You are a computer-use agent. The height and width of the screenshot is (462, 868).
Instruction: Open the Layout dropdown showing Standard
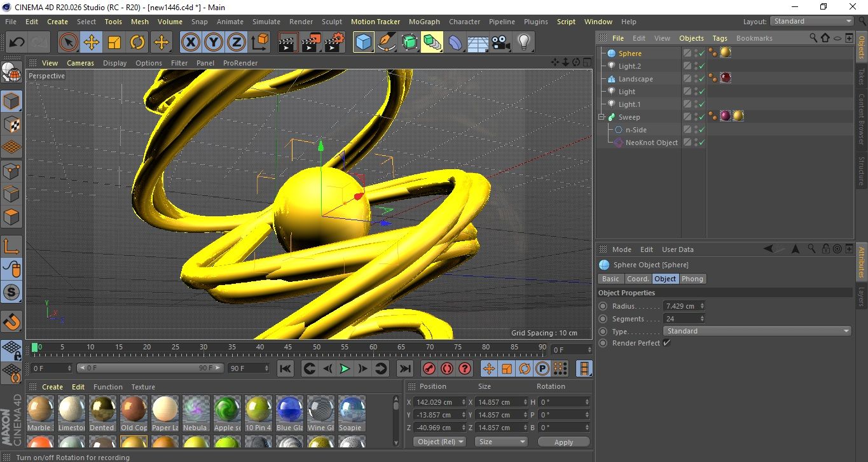(812, 21)
